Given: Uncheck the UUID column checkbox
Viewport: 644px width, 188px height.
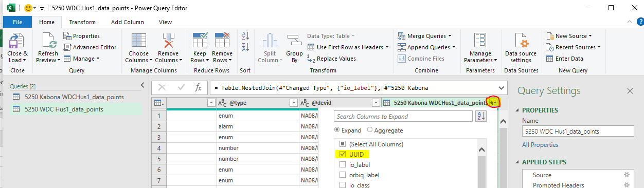Looking at the screenshot, I should click(343, 154).
